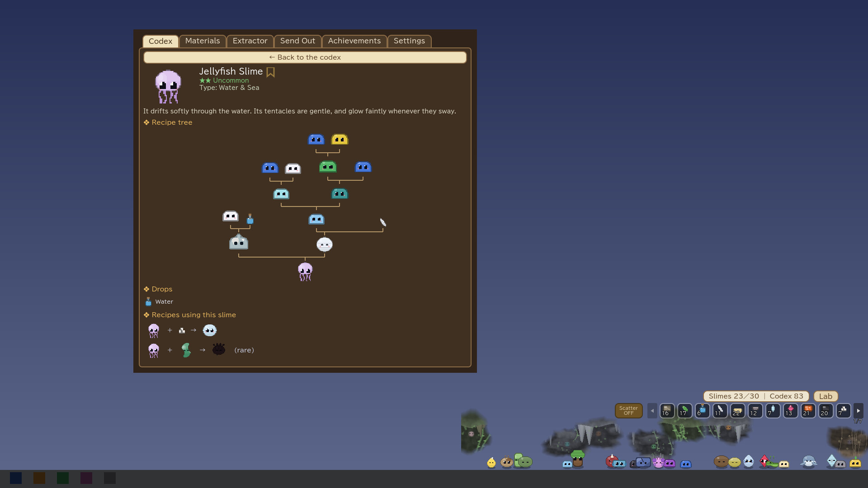Select the white slime next to cyan parent's blue
The image size is (868, 488).
click(x=293, y=169)
